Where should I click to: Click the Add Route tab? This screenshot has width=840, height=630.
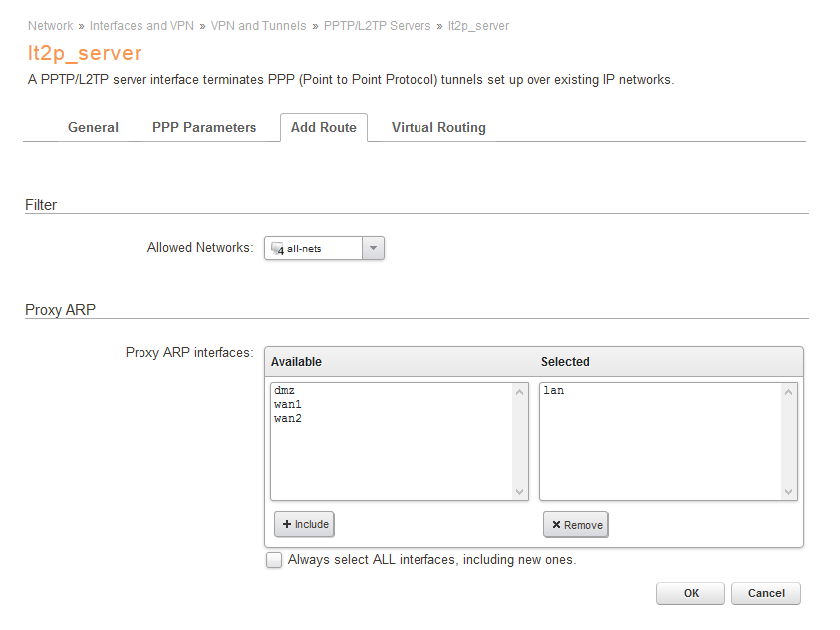coord(324,128)
